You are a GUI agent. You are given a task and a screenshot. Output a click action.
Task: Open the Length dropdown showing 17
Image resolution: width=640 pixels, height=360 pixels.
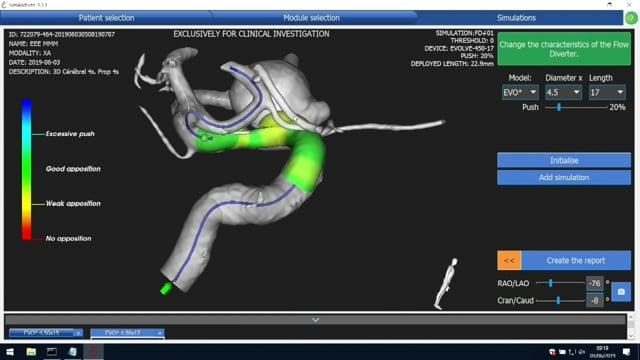607,93
